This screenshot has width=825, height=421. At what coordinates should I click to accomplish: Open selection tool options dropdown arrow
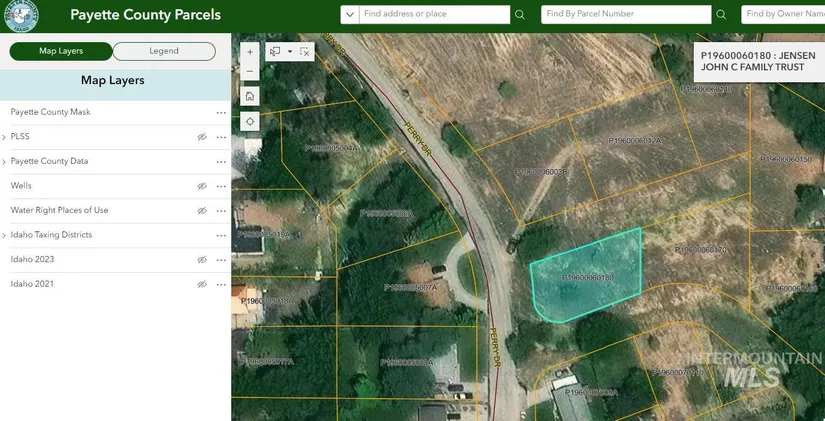(x=290, y=51)
